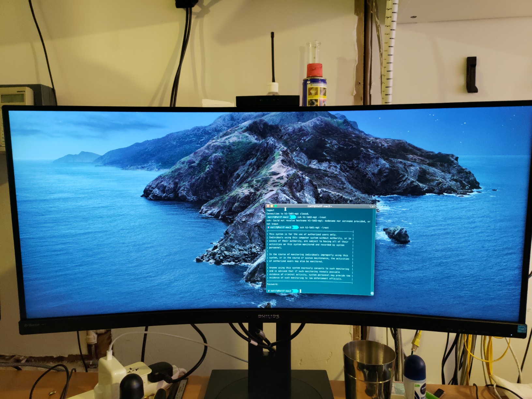
Task: Close the terminal window with the red button
Action: (x=268, y=206)
